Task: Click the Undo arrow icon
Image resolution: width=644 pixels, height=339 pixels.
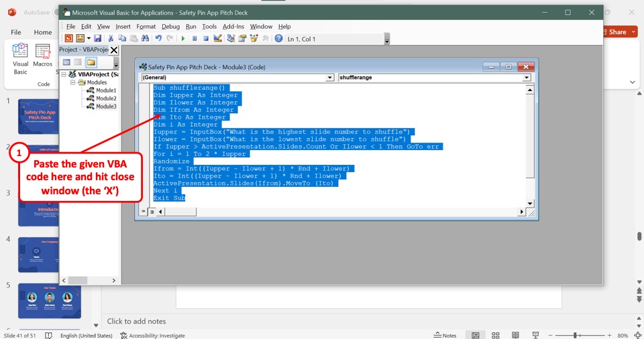Action: pos(158,39)
